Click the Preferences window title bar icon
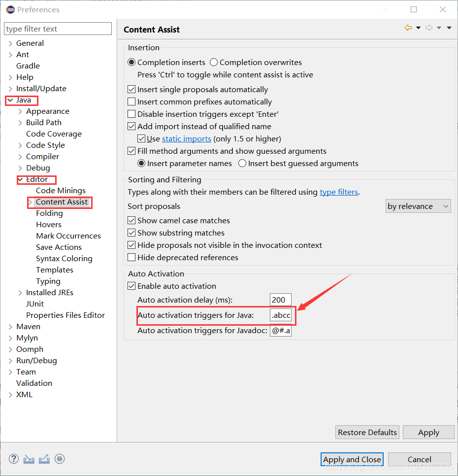Screen dimensions: 458x476 point(10,9)
